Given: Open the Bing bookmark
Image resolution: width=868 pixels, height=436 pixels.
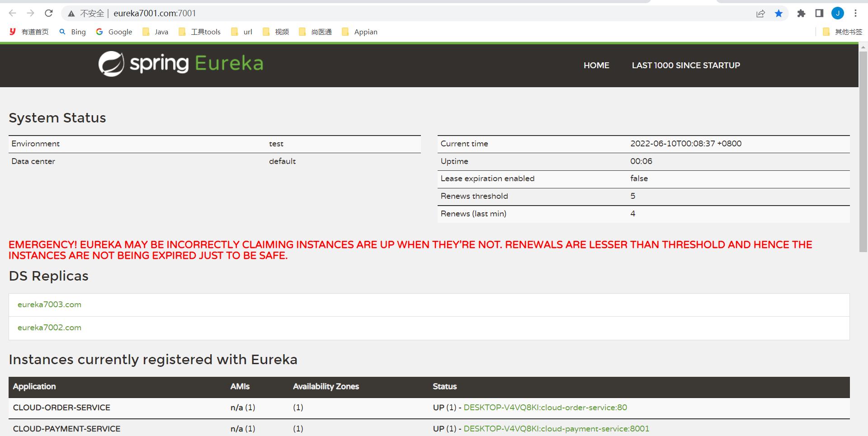Looking at the screenshot, I should 73,32.
